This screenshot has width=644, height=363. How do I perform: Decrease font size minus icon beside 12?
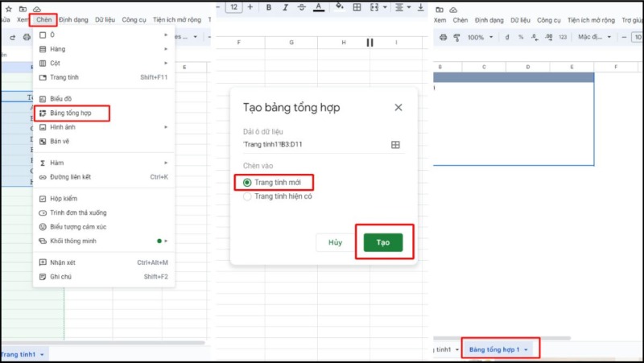tap(218, 7)
